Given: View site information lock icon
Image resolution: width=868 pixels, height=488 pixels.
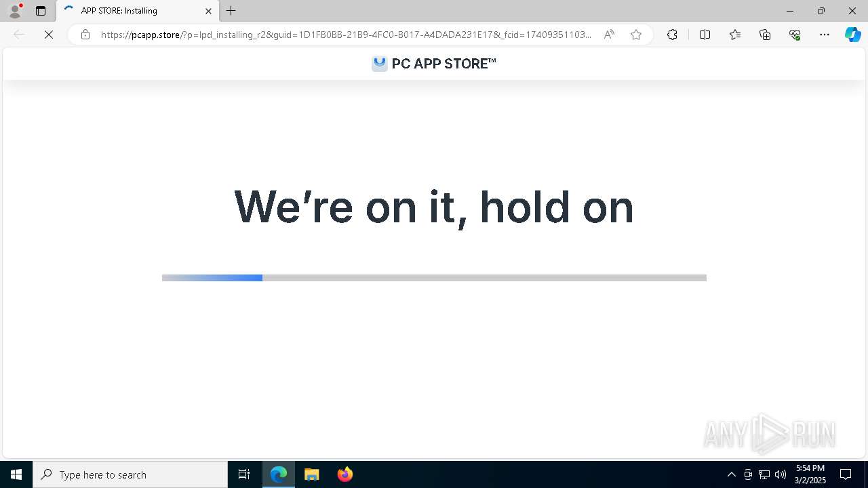Looking at the screenshot, I should point(85,35).
